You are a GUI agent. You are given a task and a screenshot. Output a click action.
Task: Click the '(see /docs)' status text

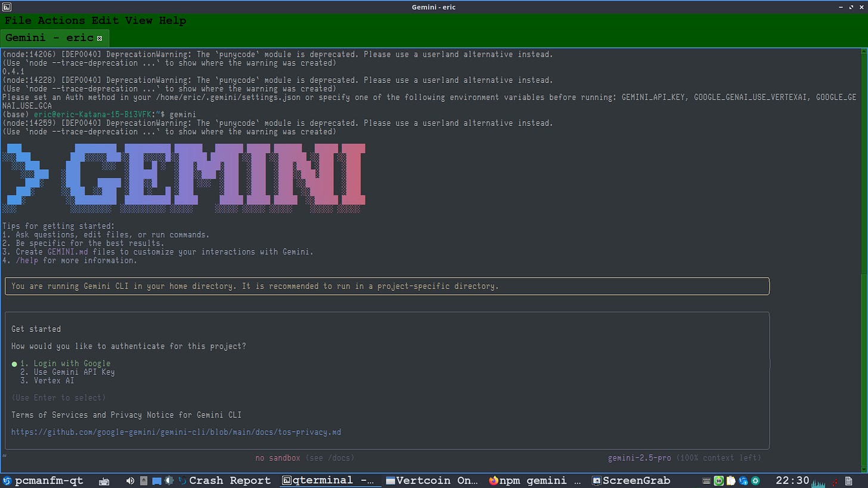pyautogui.click(x=330, y=458)
